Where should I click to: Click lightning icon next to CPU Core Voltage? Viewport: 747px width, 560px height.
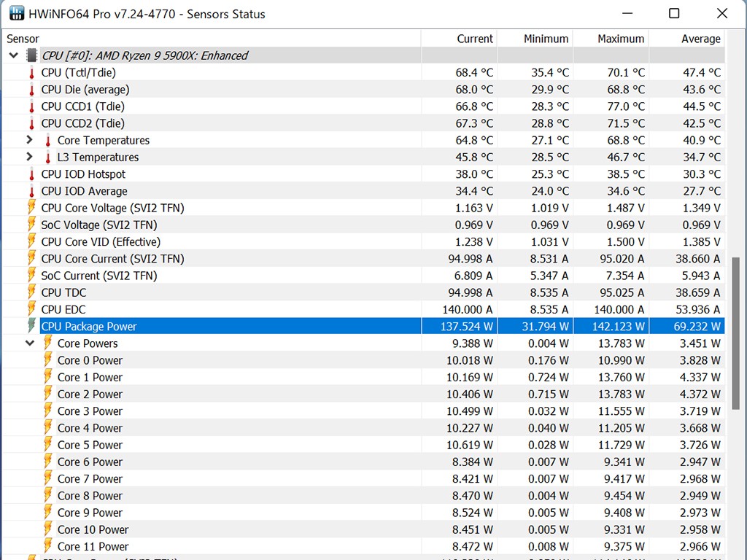coord(31,208)
